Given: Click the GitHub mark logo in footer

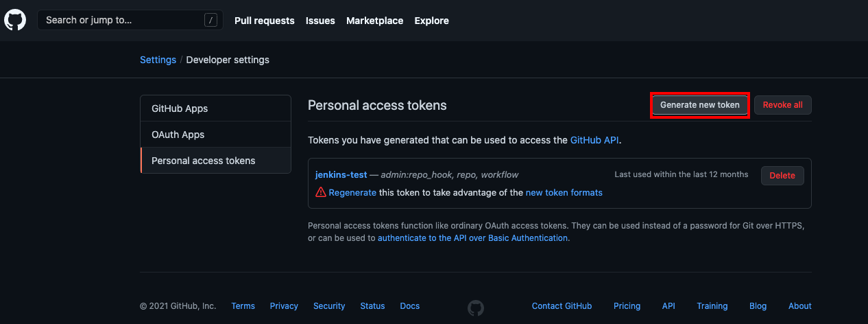Looking at the screenshot, I should [x=476, y=307].
